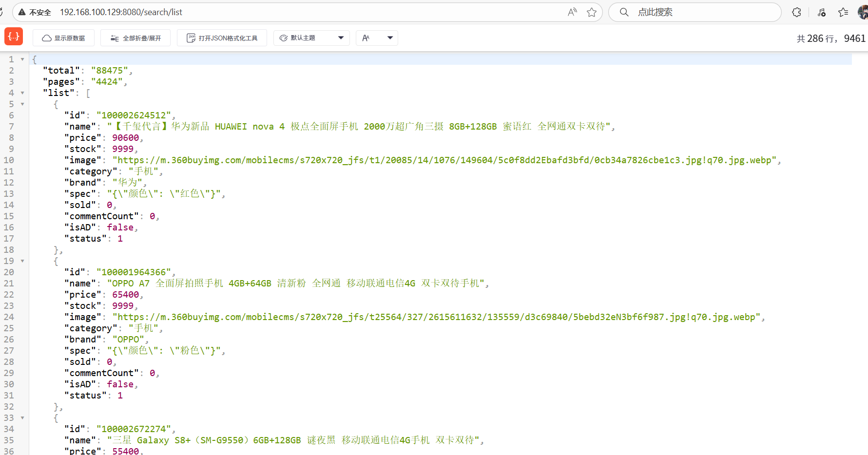The width and height of the screenshot is (868, 455).
Task: Click the OPPO A7 product name text
Action: point(296,284)
